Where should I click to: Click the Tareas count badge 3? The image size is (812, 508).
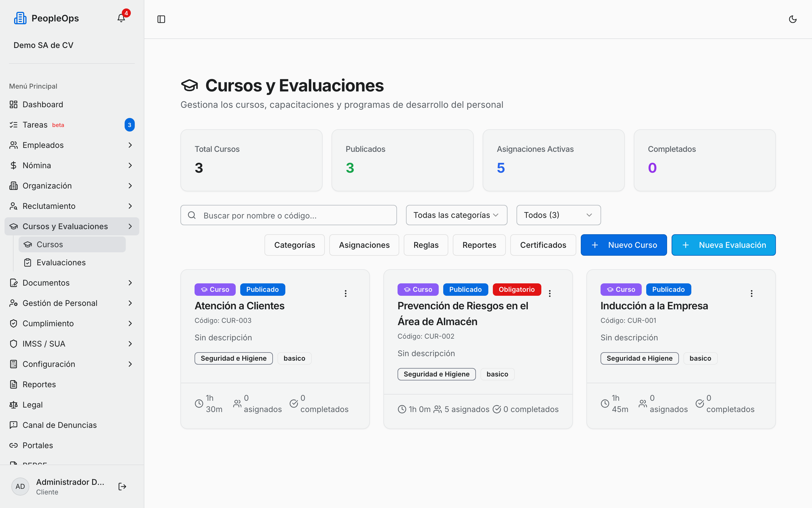point(129,125)
